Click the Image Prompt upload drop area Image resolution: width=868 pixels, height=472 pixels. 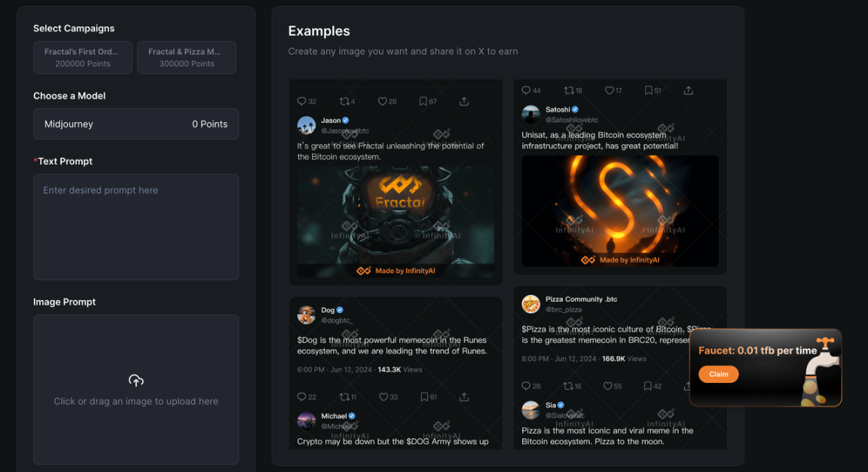tap(136, 407)
